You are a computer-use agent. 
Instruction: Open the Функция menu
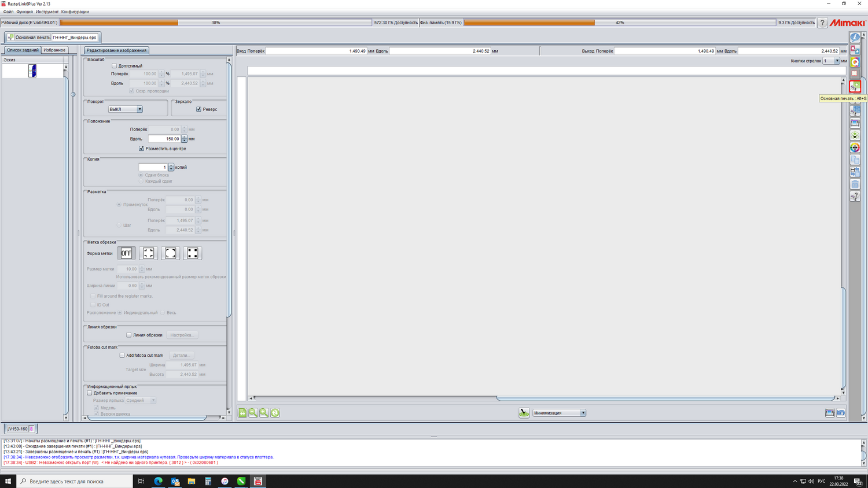tap(24, 12)
